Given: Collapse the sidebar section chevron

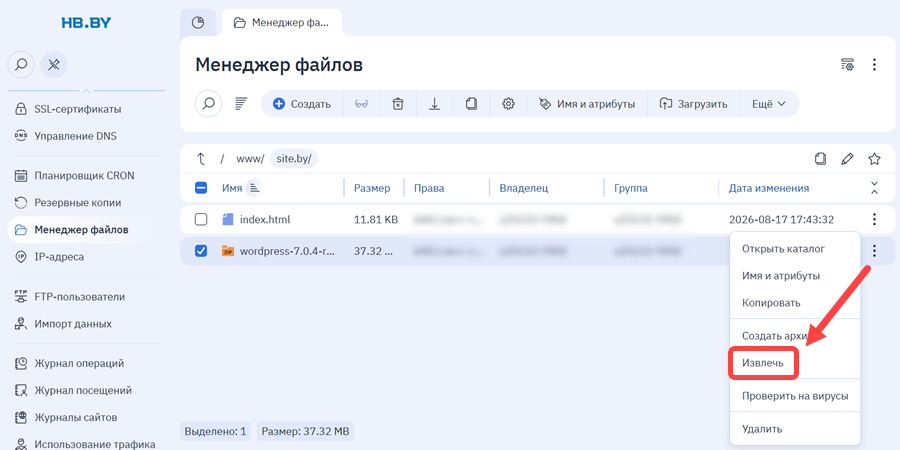Looking at the screenshot, I should [x=86, y=91].
